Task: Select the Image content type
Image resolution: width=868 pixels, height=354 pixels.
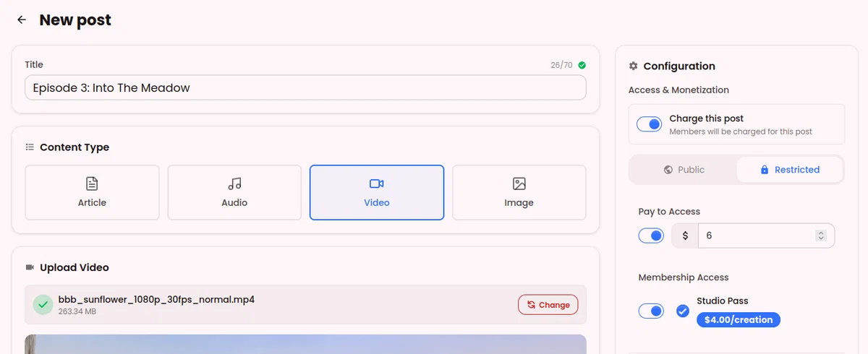Action: pos(519,192)
